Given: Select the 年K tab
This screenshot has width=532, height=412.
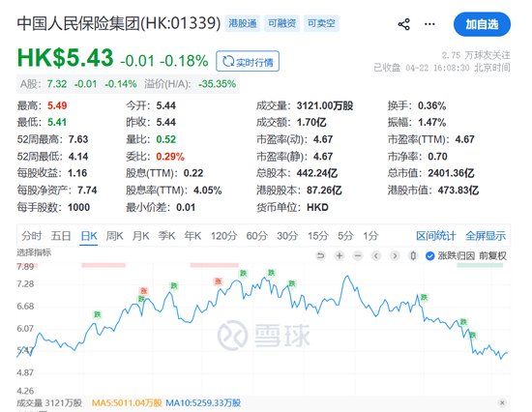Looking at the screenshot, I should [x=192, y=236].
